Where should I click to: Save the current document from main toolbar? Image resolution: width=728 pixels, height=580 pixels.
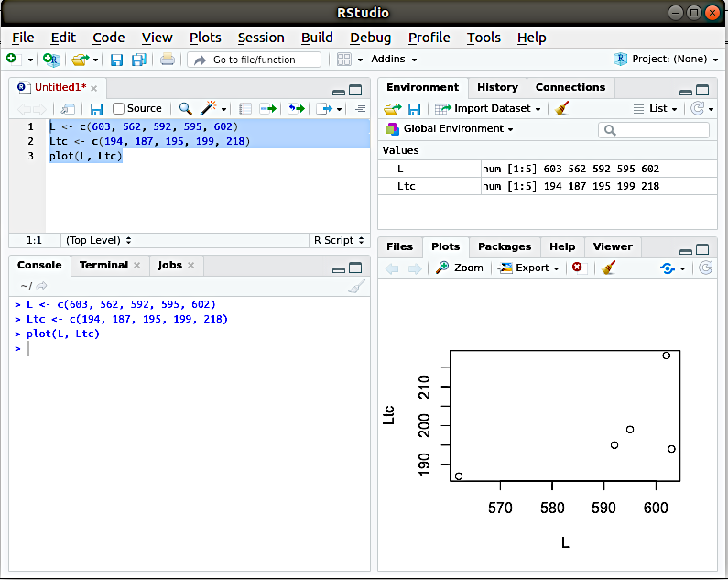116,60
